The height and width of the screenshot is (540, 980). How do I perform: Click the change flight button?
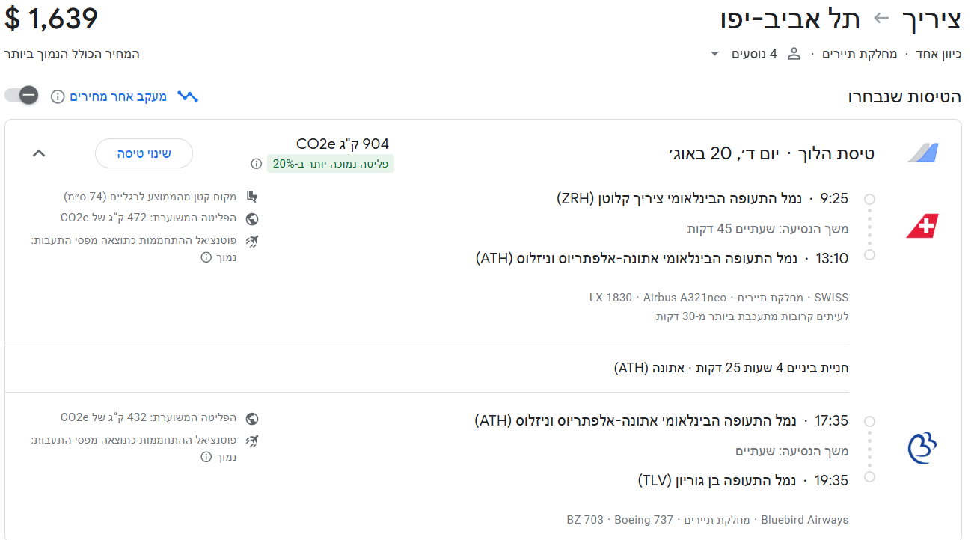(144, 153)
